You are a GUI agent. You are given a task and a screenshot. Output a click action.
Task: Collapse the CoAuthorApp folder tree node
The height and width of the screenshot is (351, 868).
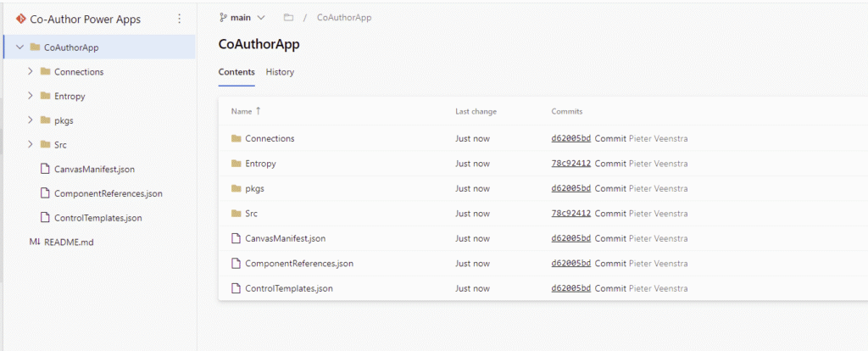(x=20, y=47)
